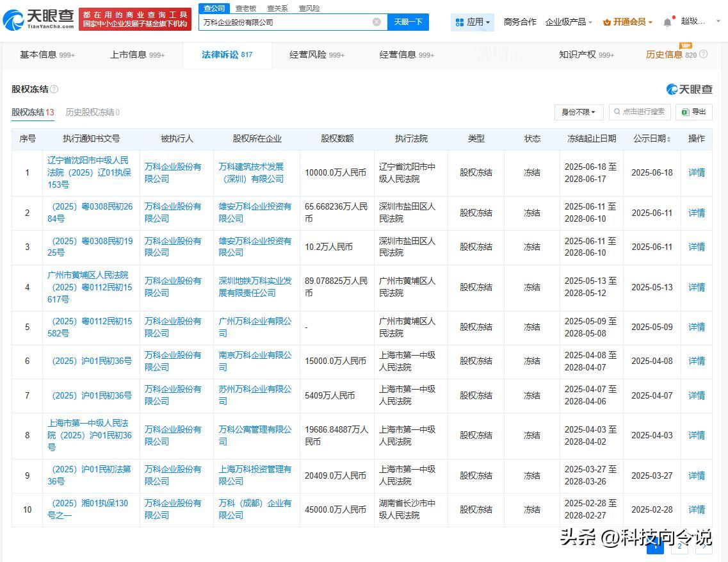Click the TianYanCha logo
The width and height of the screenshot is (728, 562).
[38, 19]
